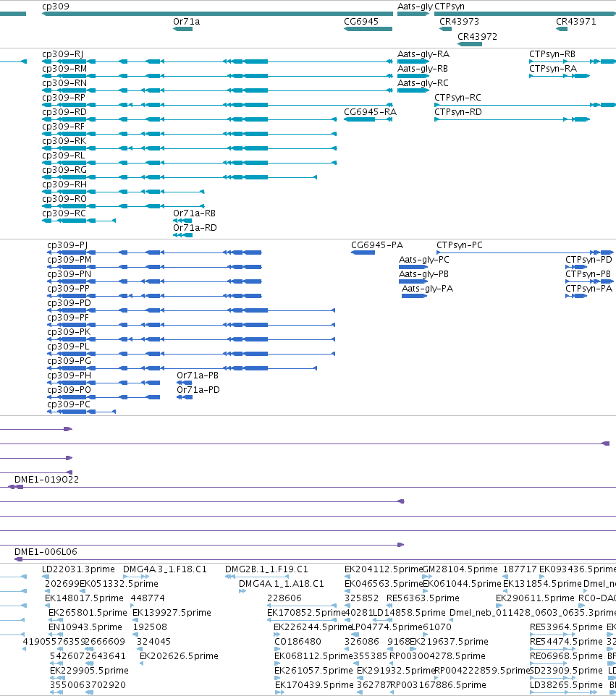Click the cp309-RG transcript label

(64, 170)
